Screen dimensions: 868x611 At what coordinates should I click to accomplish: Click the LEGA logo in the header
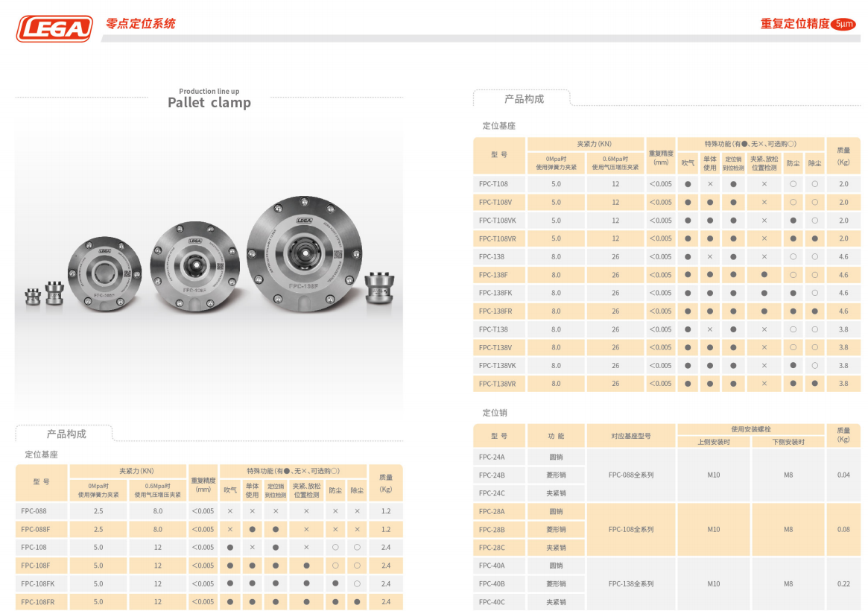coord(55,28)
